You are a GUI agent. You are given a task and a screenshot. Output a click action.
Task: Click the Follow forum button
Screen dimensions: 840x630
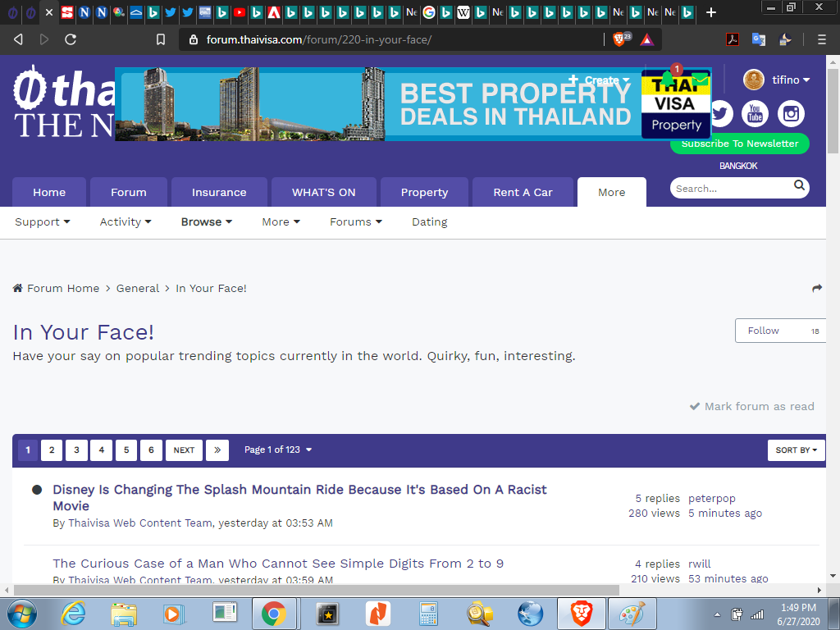click(x=781, y=331)
